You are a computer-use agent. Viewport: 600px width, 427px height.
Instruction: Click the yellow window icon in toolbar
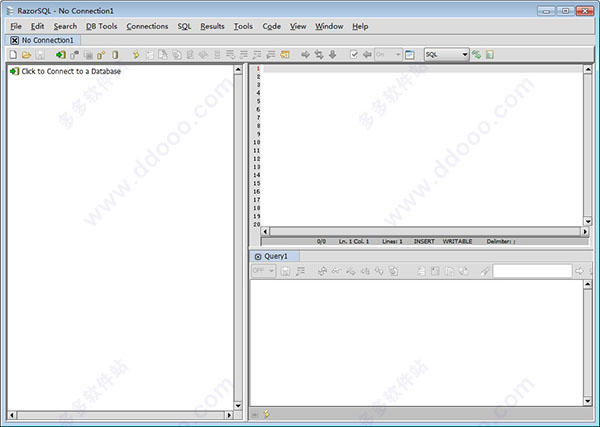pyautogui.click(x=285, y=55)
